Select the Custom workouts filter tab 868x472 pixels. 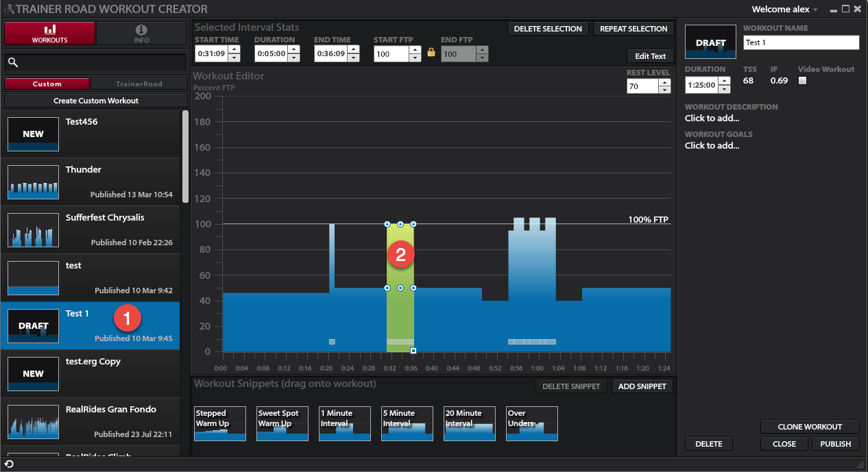point(47,84)
